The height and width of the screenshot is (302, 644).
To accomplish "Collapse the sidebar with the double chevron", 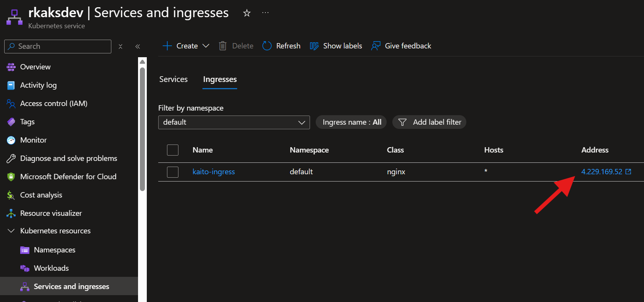I will (x=138, y=47).
